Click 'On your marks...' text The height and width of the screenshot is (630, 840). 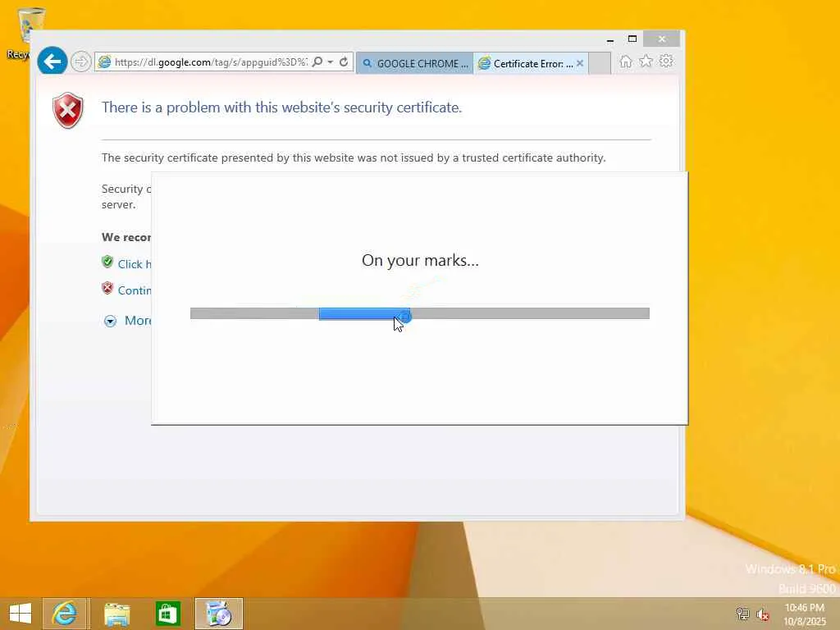pyautogui.click(x=420, y=260)
